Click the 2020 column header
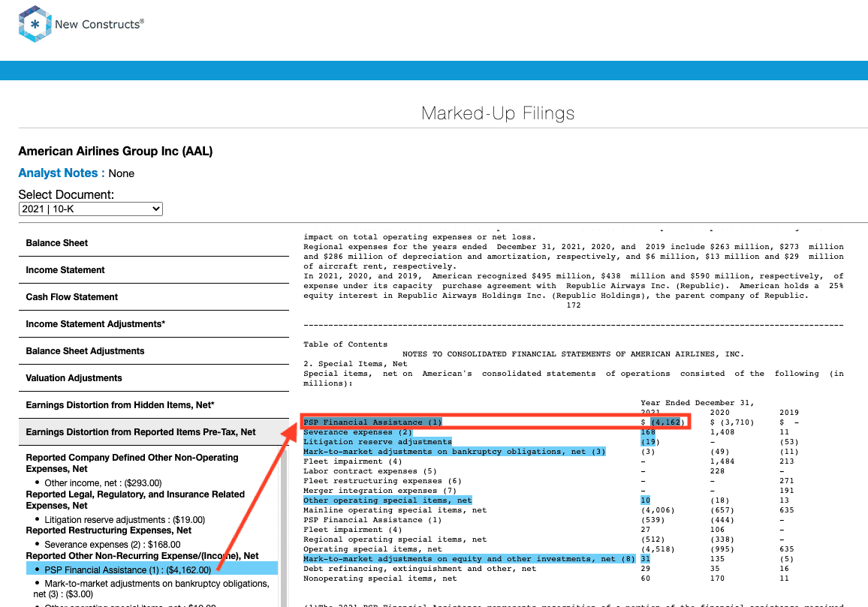The width and height of the screenshot is (868, 607). tap(719, 412)
